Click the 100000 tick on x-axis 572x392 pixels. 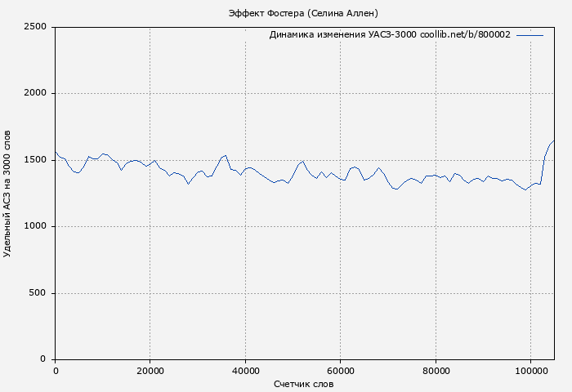point(530,371)
